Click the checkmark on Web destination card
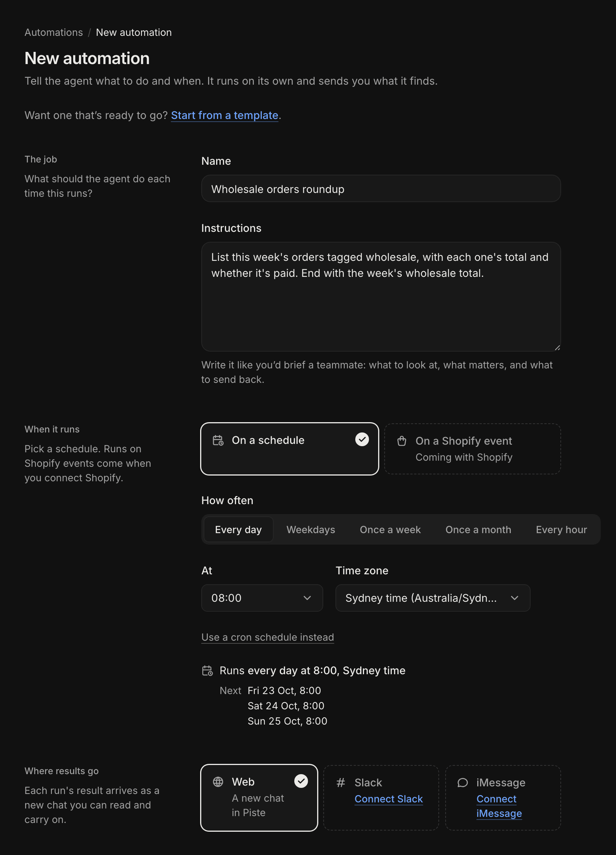 (301, 781)
